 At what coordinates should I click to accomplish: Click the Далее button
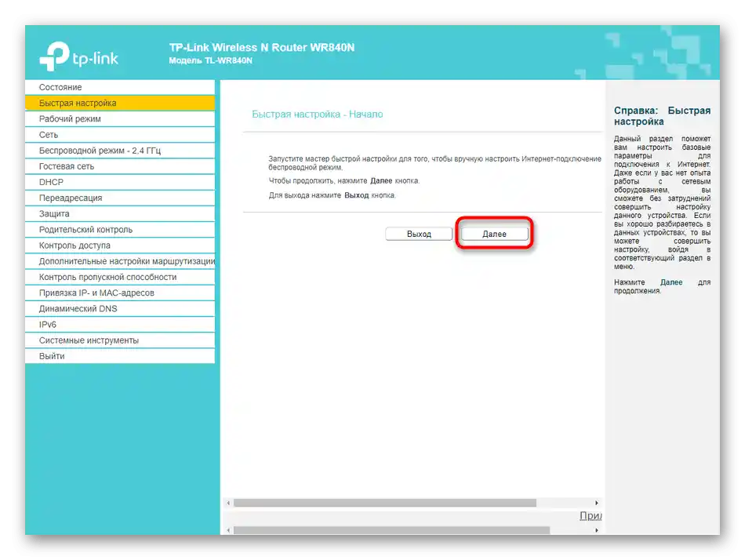pos(494,234)
